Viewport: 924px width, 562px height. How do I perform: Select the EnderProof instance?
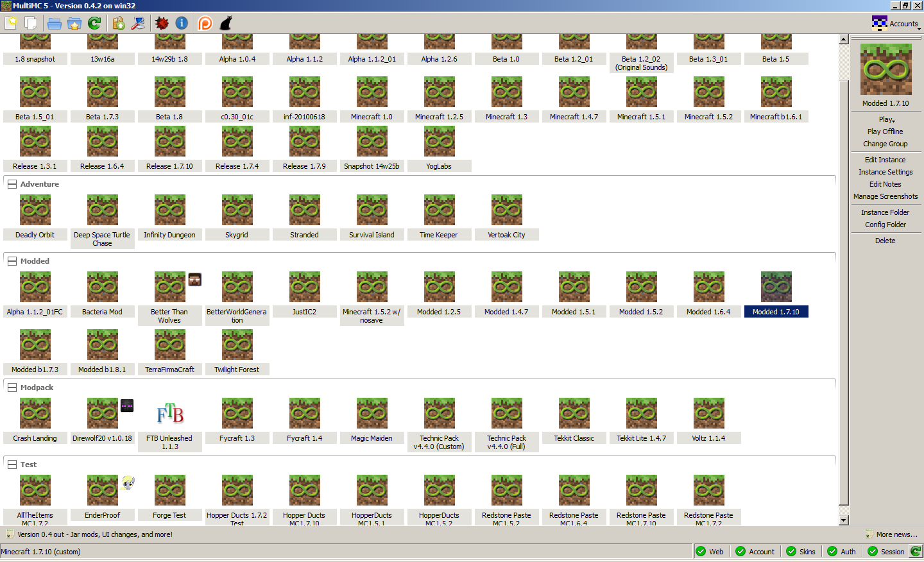pyautogui.click(x=102, y=498)
